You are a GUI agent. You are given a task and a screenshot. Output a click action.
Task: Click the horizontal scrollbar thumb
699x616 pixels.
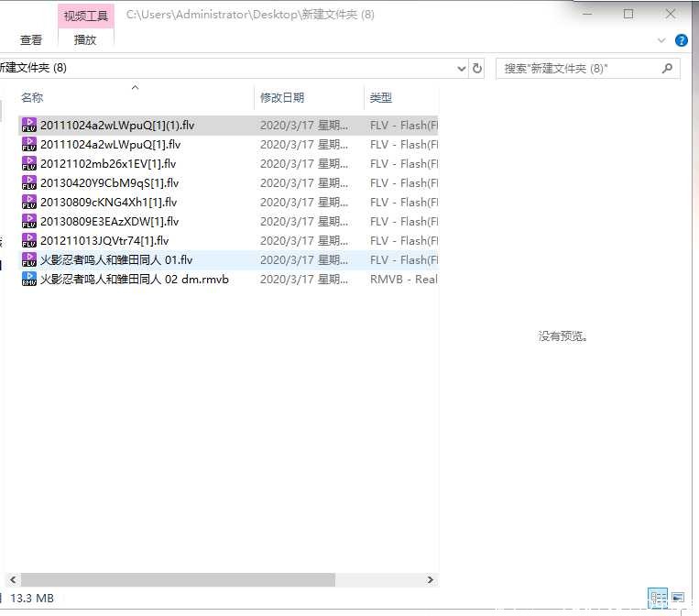tap(178, 579)
